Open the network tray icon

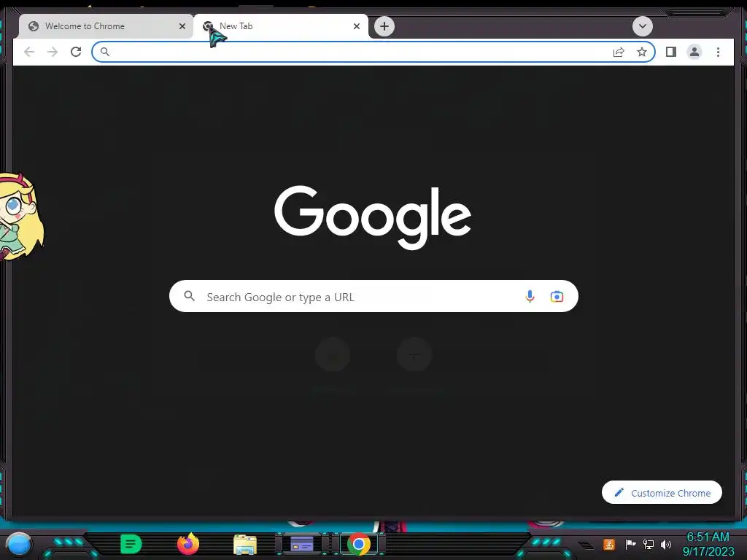649,544
